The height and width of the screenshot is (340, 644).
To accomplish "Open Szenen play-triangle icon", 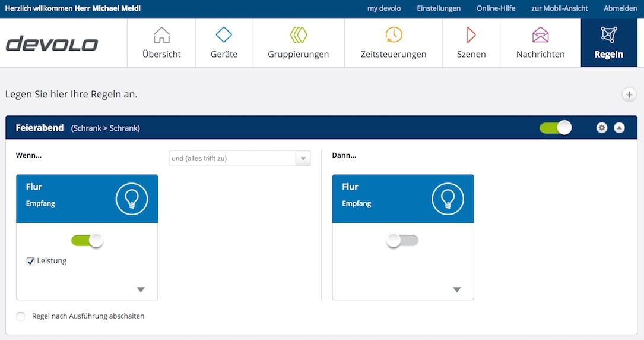I will click(x=471, y=35).
